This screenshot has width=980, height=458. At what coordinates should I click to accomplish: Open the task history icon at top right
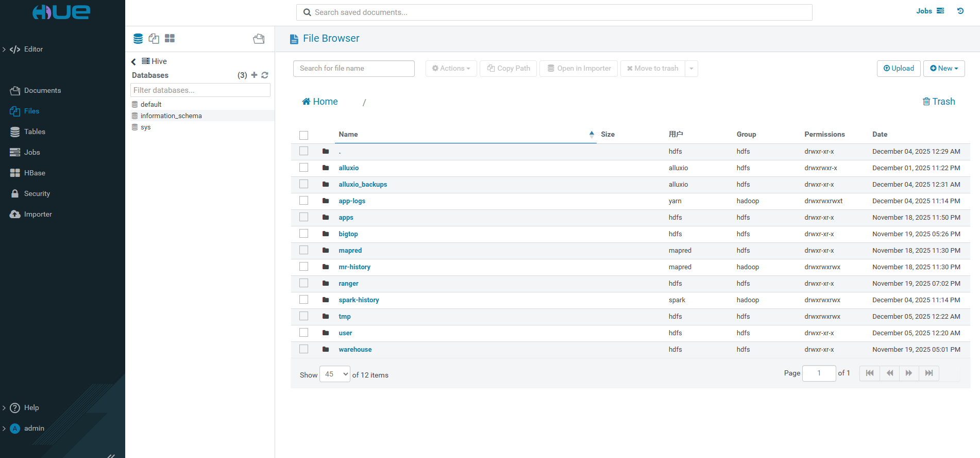click(x=960, y=11)
